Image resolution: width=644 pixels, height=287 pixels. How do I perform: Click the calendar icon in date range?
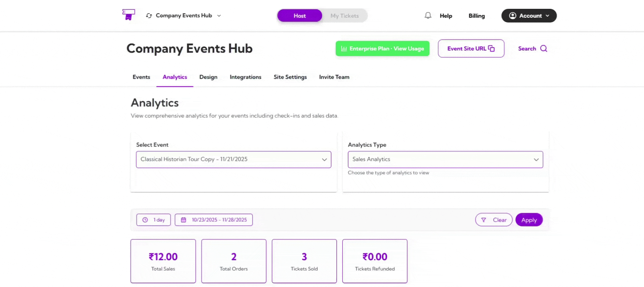(x=183, y=220)
